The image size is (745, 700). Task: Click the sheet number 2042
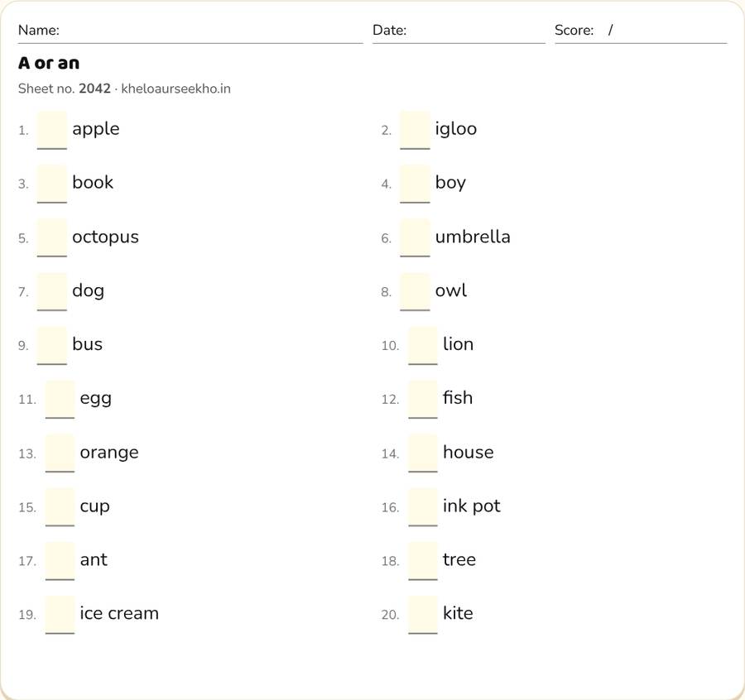[x=94, y=89]
